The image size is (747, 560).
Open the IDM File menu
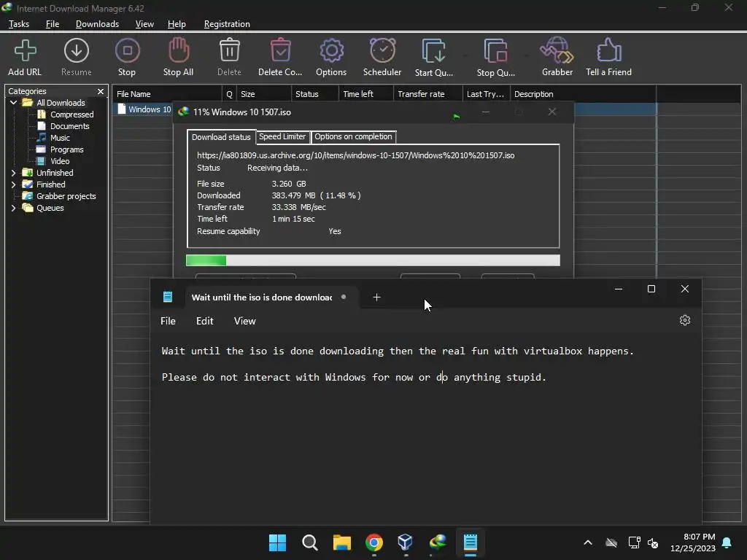[x=53, y=24]
